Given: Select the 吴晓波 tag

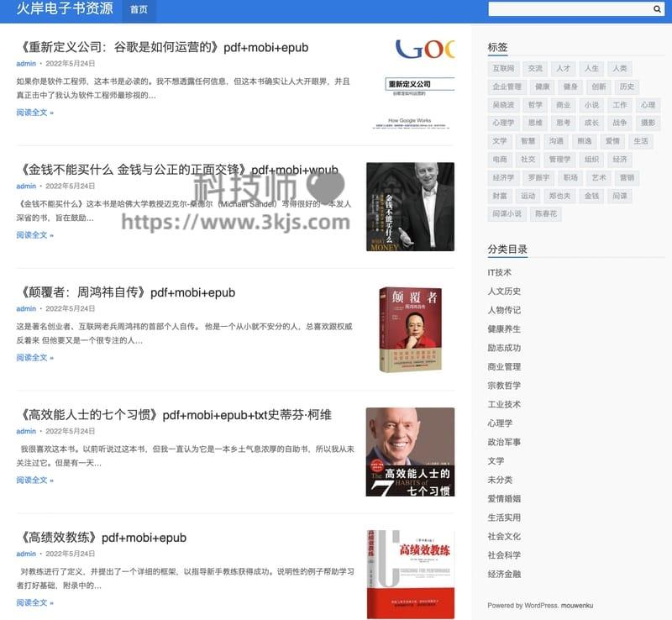Looking at the screenshot, I should 503,105.
